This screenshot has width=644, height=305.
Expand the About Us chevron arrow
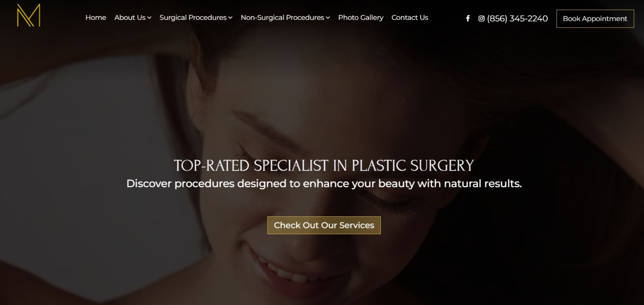pyautogui.click(x=149, y=18)
